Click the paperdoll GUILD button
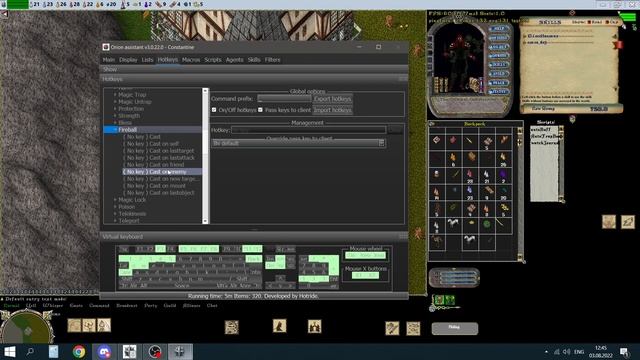 coord(499,73)
